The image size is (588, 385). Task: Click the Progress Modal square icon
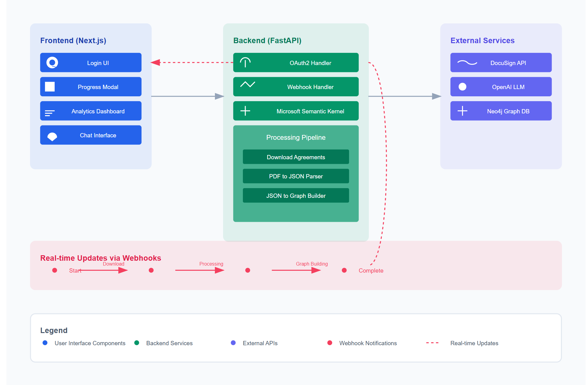pyautogui.click(x=50, y=87)
